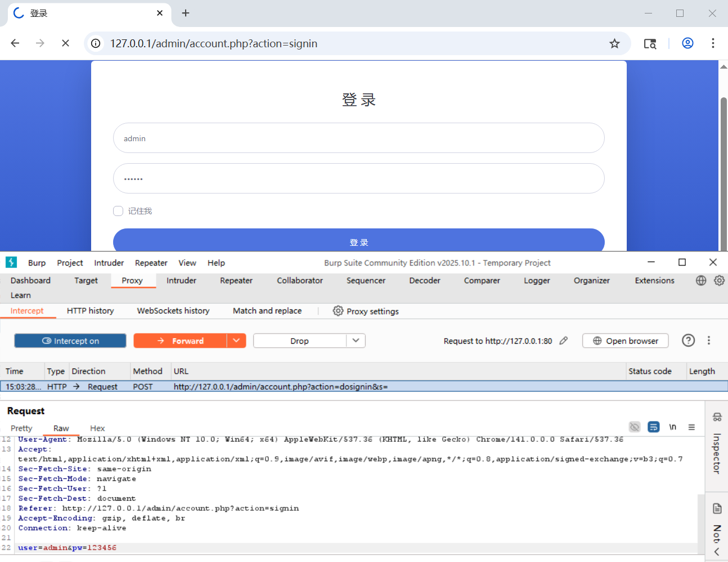Viewport: 728px width, 562px height.
Task: Open the Learn tab
Action: [21, 295]
